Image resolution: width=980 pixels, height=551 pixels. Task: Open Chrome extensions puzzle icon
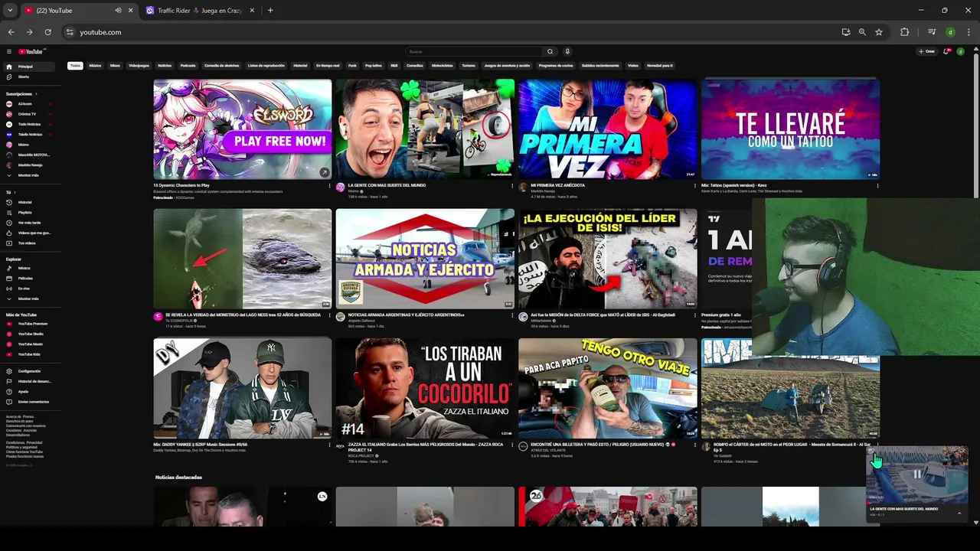click(905, 32)
